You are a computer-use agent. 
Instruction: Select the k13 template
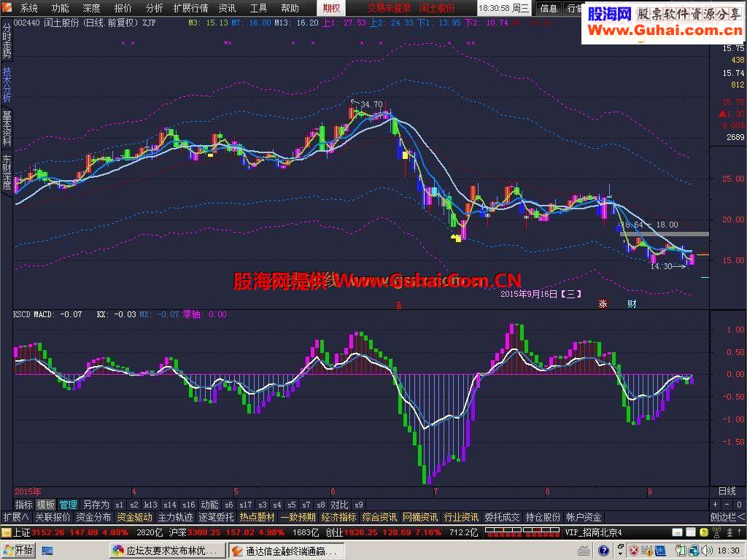(150, 505)
